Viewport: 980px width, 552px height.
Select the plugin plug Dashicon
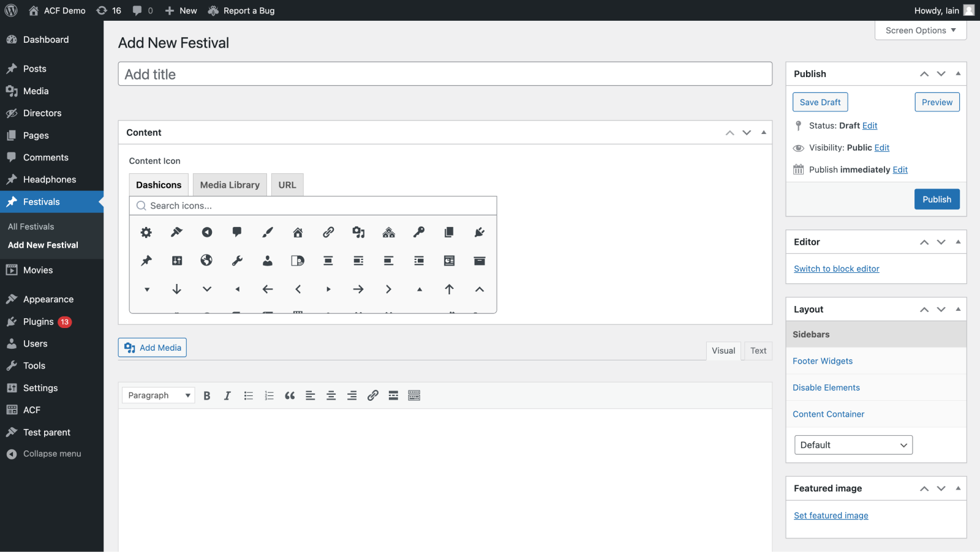(479, 233)
